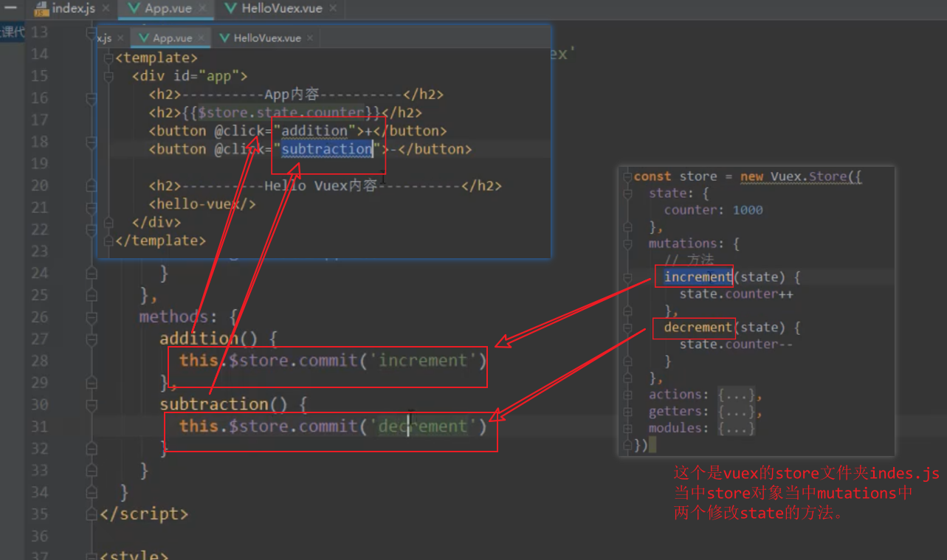This screenshot has width=947, height=560.
Task: Click the Vue icon on the main HelloVuex.vue tab
Action: 231,9
